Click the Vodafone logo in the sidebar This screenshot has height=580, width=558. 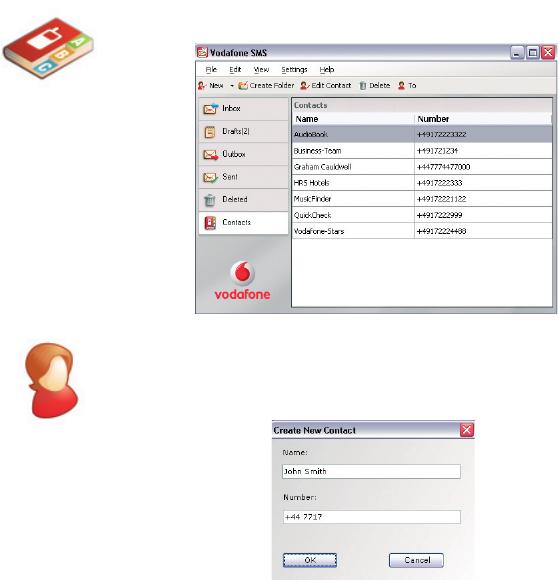click(243, 280)
